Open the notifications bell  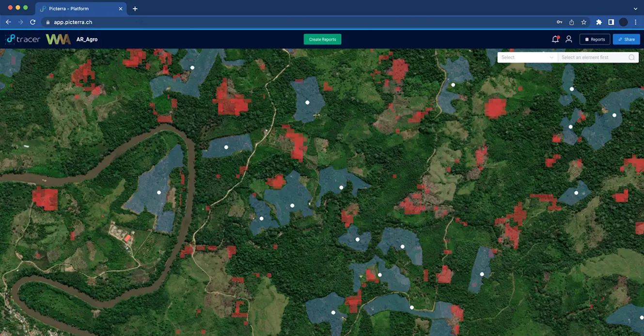click(x=555, y=39)
